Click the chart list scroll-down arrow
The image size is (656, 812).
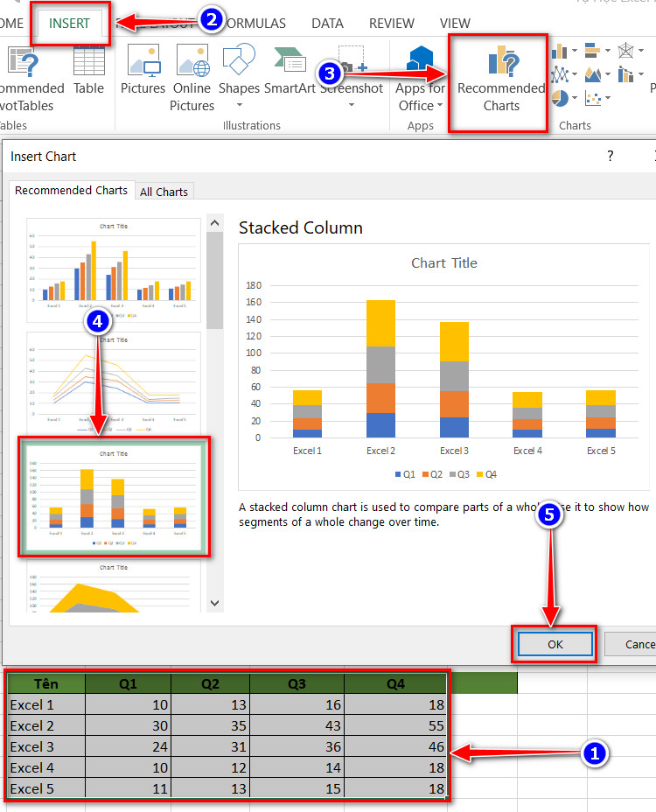pyautogui.click(x=215, y=603)
